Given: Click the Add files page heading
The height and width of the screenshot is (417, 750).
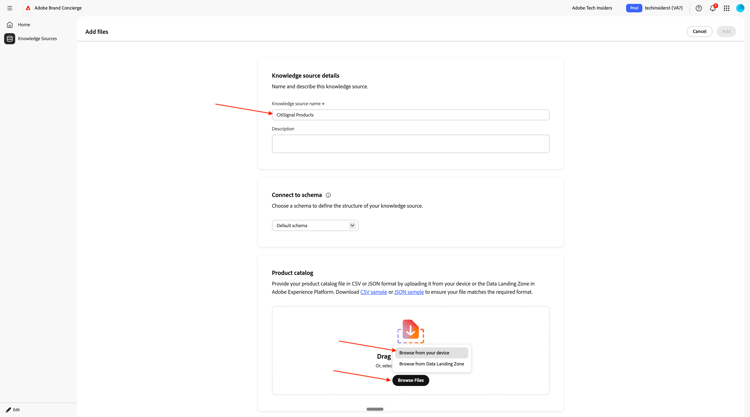Looking at the screenshot, I should point(97,32).
